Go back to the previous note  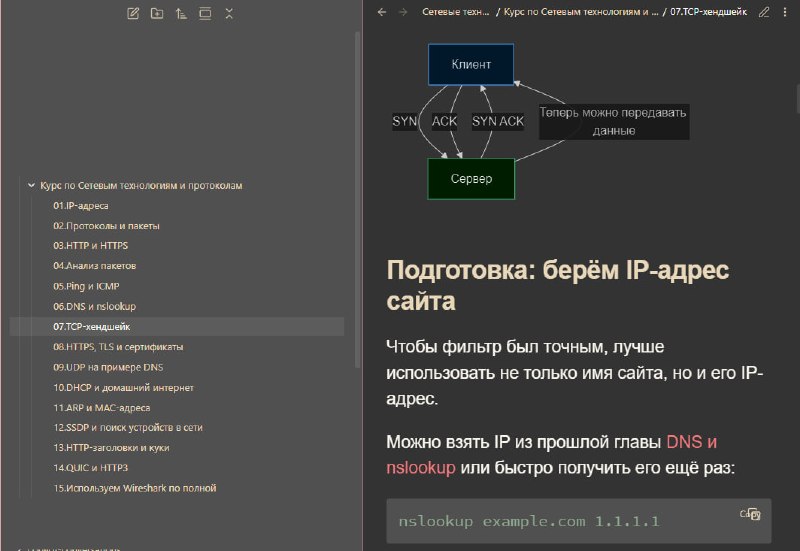tap(382, 12)
